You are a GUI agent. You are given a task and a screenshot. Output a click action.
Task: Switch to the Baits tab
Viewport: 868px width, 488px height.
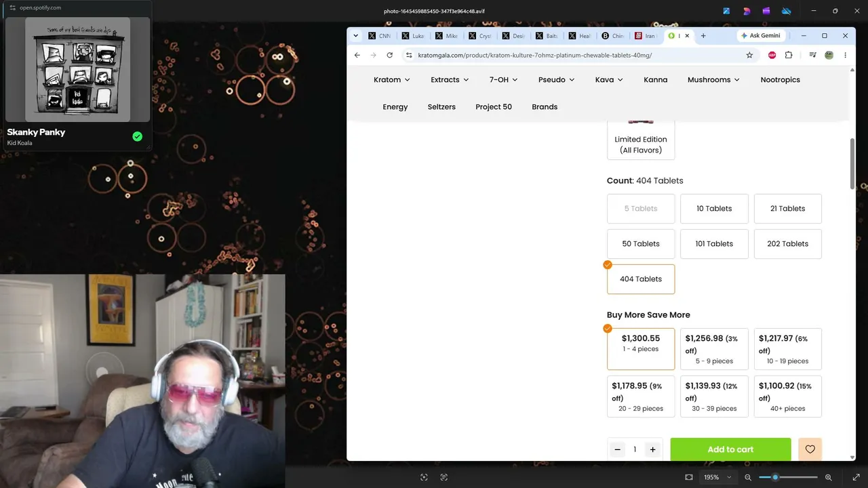tap(547, 36)
